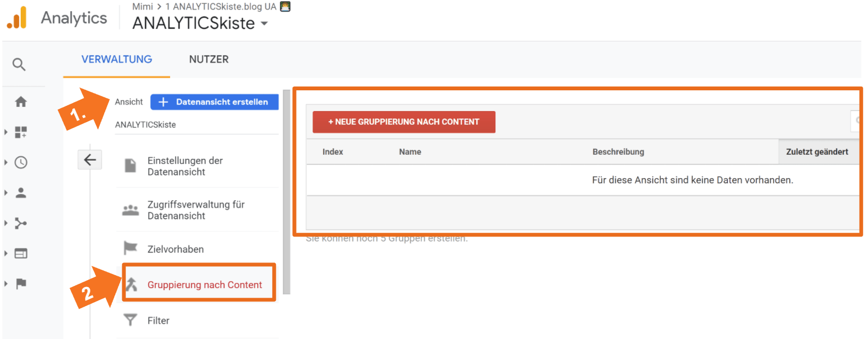868x339 pixels.
Task: Click the Ansicht column label
Action: [129, 102]
